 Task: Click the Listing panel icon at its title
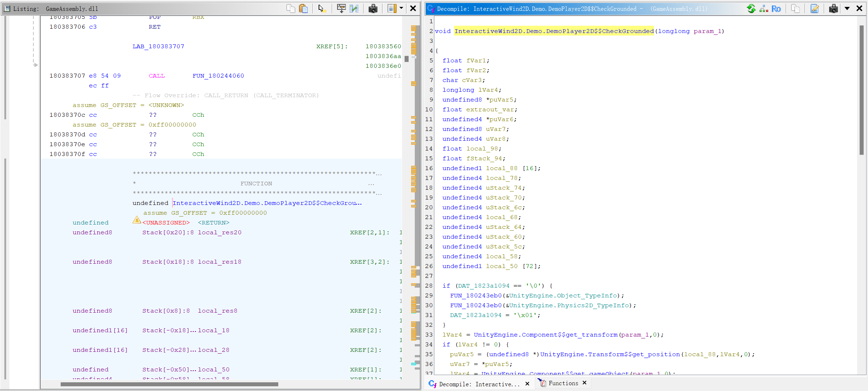click(7, 8)
